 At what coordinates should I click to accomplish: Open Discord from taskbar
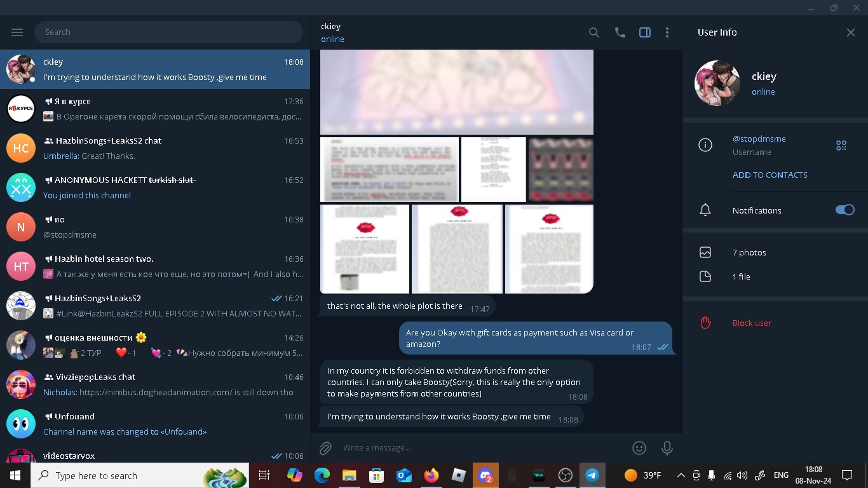486,475
